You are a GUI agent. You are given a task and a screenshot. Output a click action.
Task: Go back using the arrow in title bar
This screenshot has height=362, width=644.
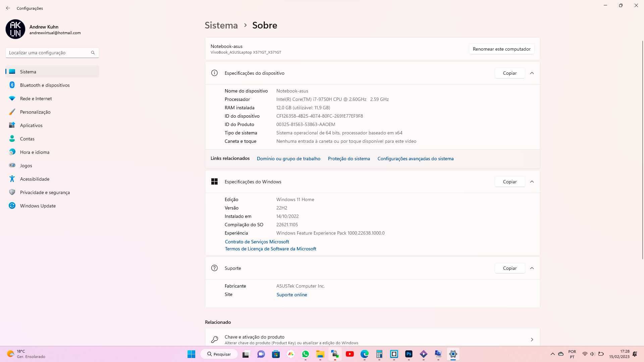(x=8, y=8)
